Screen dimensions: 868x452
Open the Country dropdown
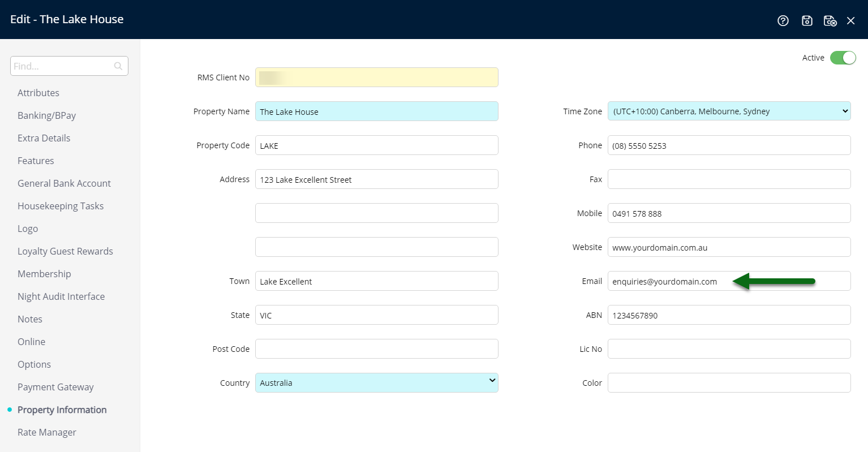coord(377,383)
